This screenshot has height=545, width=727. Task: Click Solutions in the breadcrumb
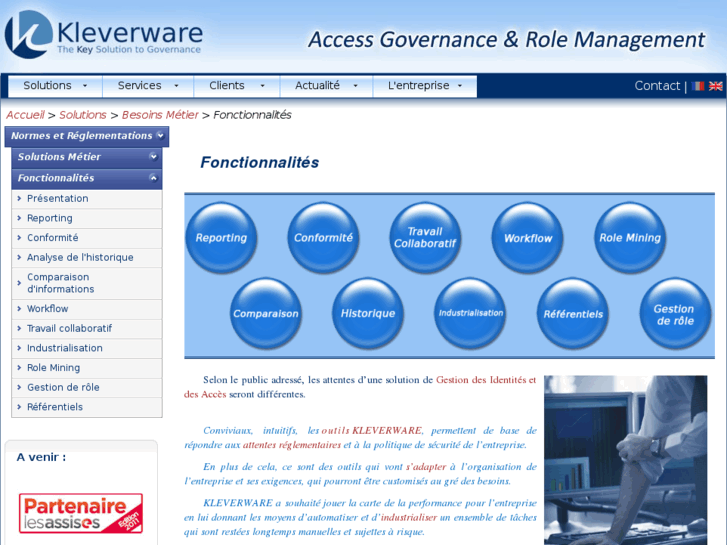[x=83, y=115]
